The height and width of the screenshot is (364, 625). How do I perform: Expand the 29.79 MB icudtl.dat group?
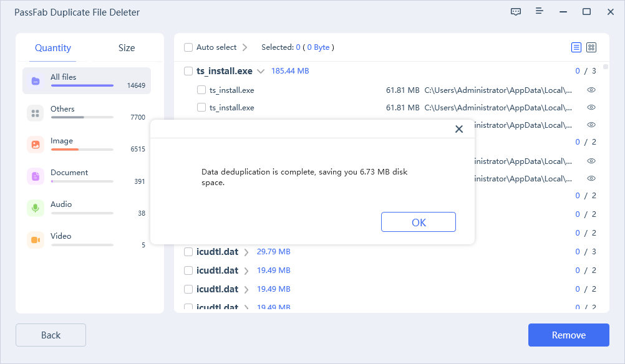tap(246, 252)
